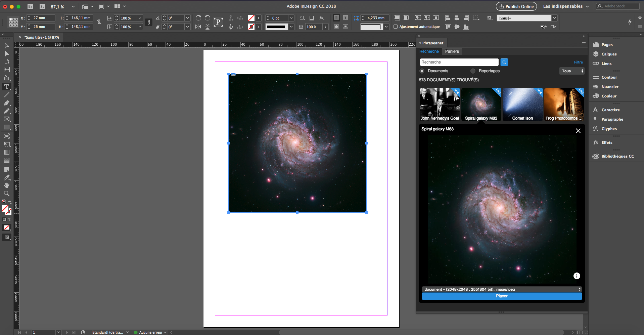Screen dimensions: 644x335
Task: Select the Comet Ison thumbnail
Action: [522, 104]
